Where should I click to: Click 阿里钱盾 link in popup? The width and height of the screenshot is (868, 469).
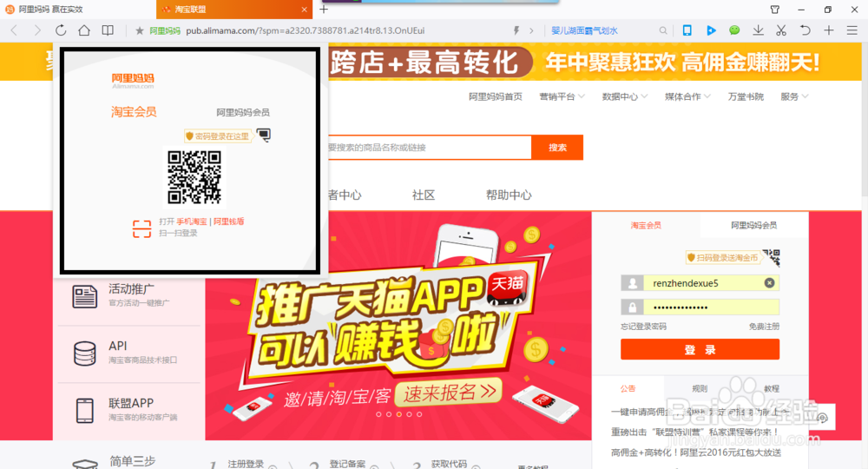coord(228,221)
